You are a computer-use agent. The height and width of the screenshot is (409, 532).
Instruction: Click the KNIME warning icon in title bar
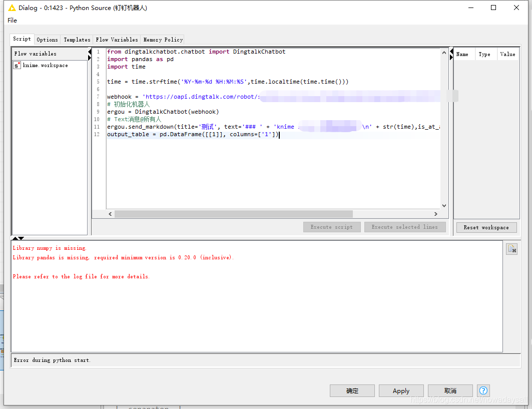12,8
